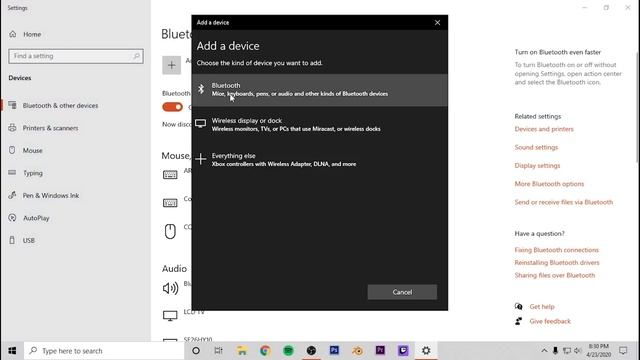This screenshot has height=360, width=640.
Task: Choose Bluetooth device type option
Action: click(320, 89)
